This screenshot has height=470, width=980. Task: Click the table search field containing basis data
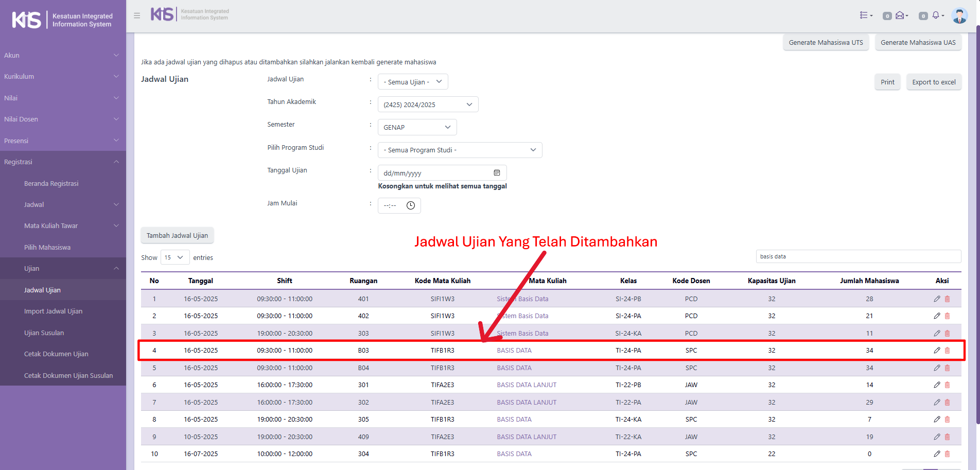pyautogui.click(x=858, y=256)
